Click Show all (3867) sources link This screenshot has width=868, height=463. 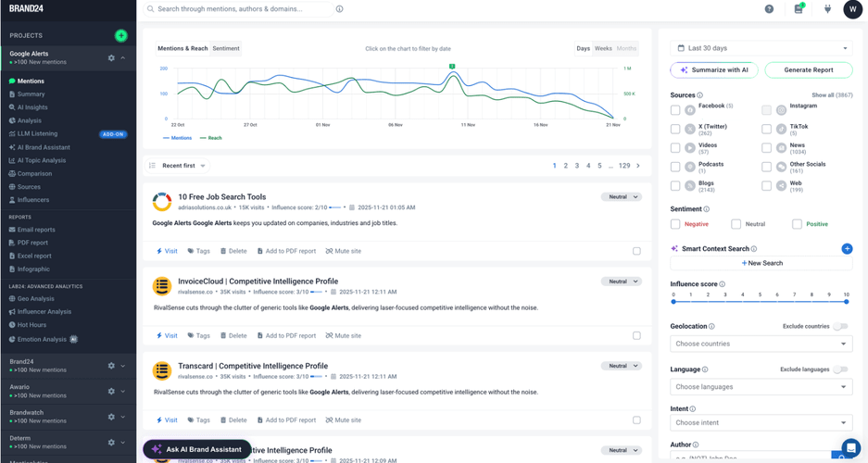[x=832, y=95]
